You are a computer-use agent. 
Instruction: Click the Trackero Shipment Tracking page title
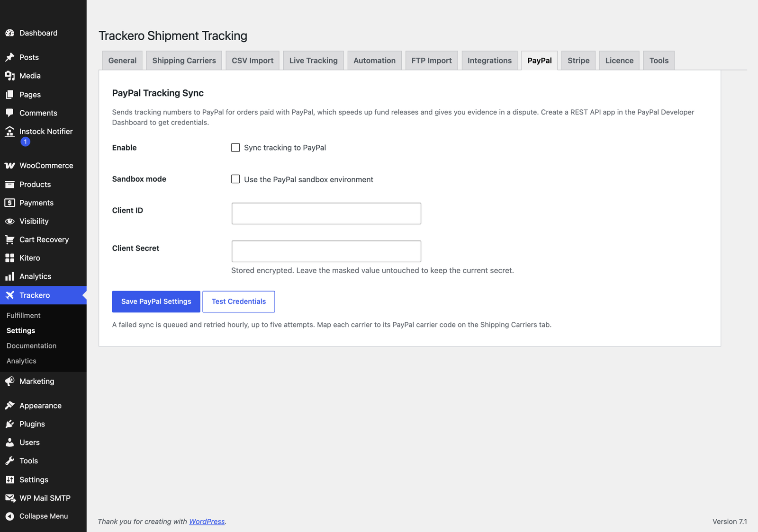173,36
